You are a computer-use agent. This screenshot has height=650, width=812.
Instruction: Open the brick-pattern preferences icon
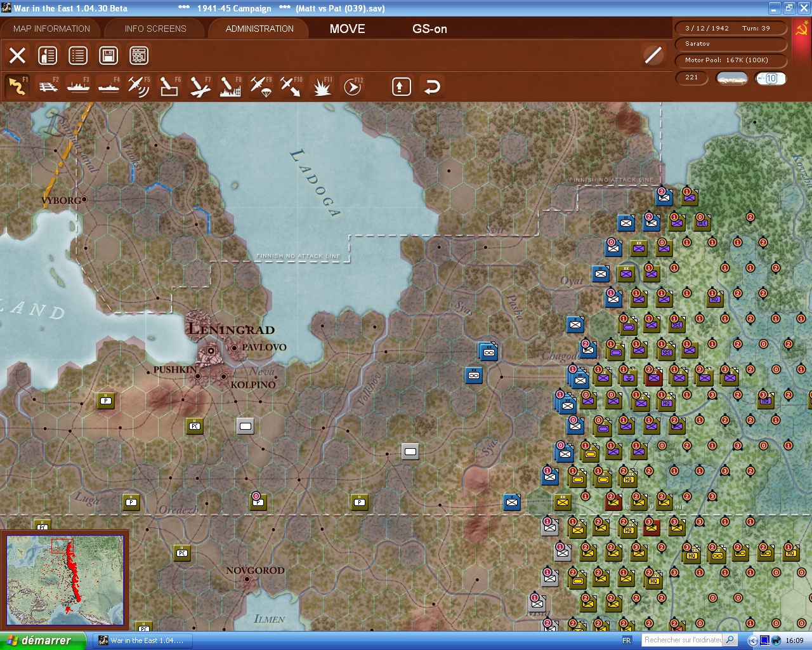(x=139, y=55)
